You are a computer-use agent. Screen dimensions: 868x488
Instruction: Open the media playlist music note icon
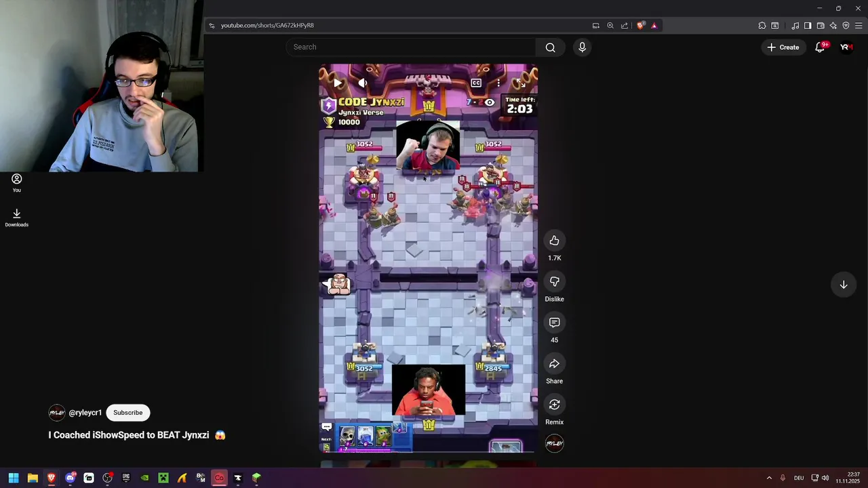795,25
